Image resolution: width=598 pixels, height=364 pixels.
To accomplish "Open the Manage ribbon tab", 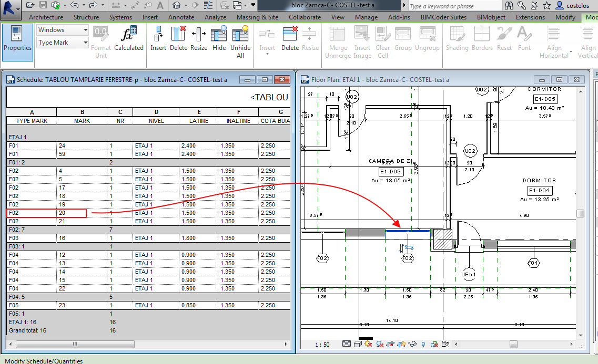I will 366,17.
